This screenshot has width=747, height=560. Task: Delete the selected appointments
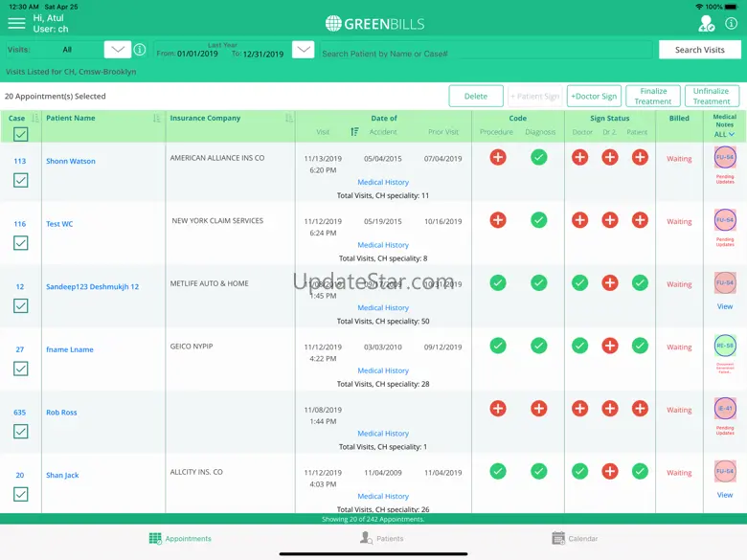click(x=475, y=96)
